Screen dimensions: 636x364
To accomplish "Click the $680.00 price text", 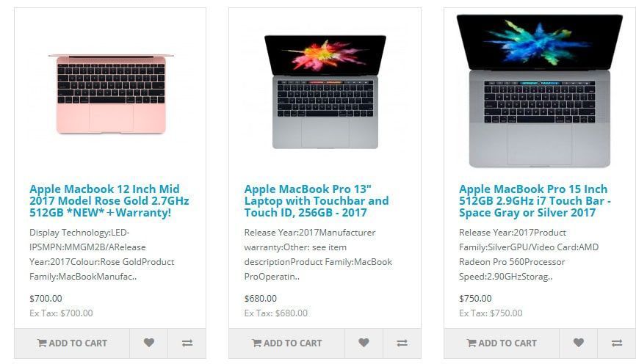I will (261, 299).
